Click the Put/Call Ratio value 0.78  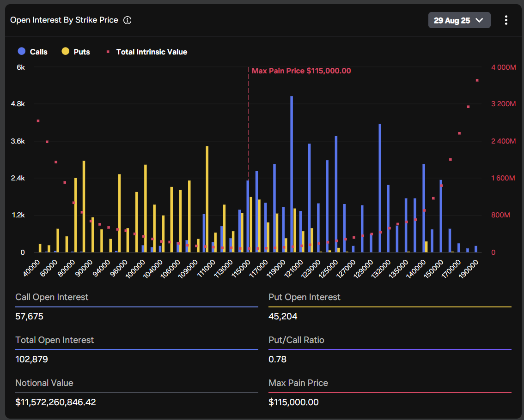[277, 360]
